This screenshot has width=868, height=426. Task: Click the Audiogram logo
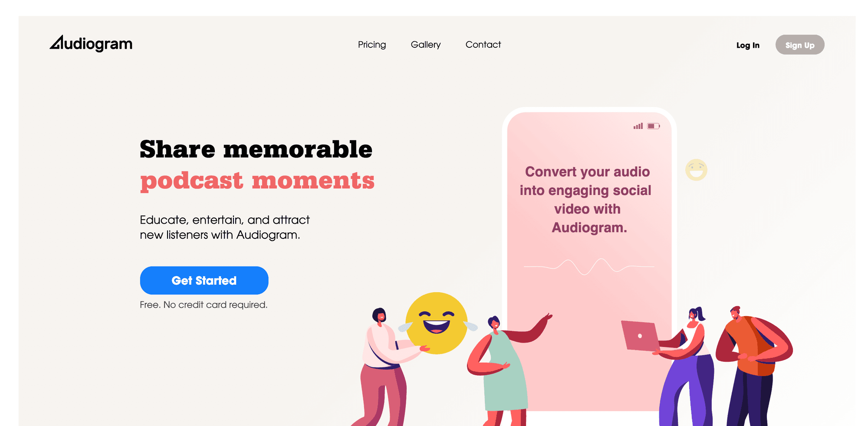tap(91, 43)
